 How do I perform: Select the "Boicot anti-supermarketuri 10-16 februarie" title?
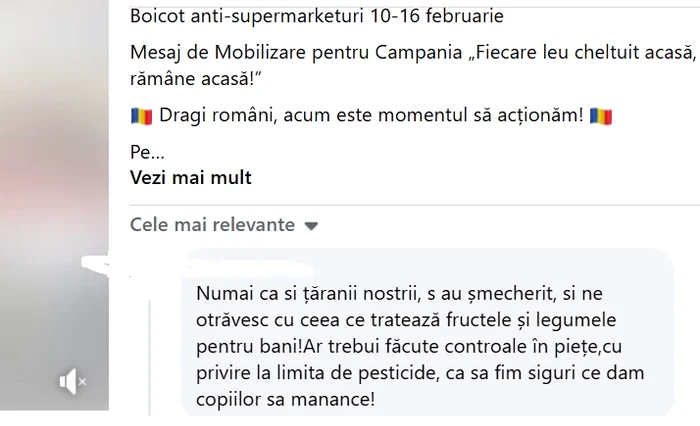pos(317,17)
